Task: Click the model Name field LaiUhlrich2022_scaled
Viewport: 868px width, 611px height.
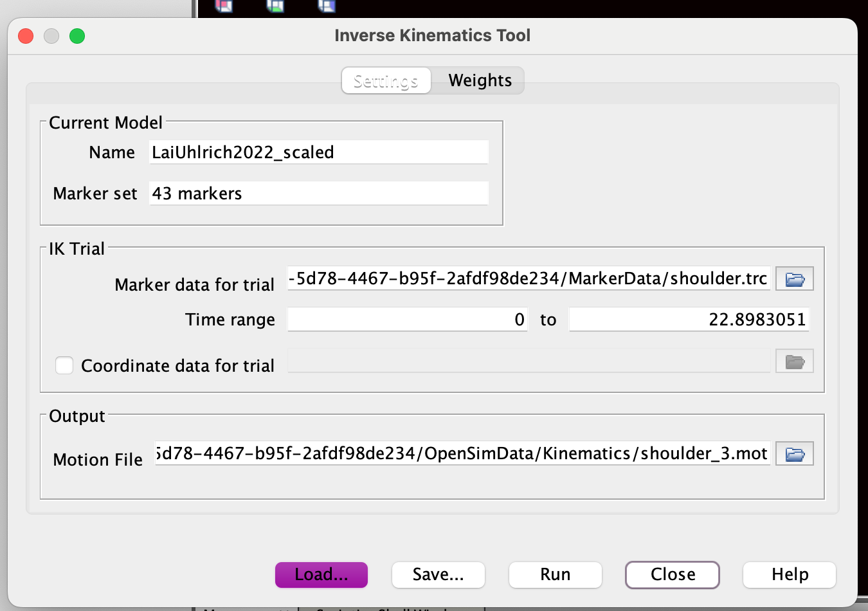Action: click(319, 152)
